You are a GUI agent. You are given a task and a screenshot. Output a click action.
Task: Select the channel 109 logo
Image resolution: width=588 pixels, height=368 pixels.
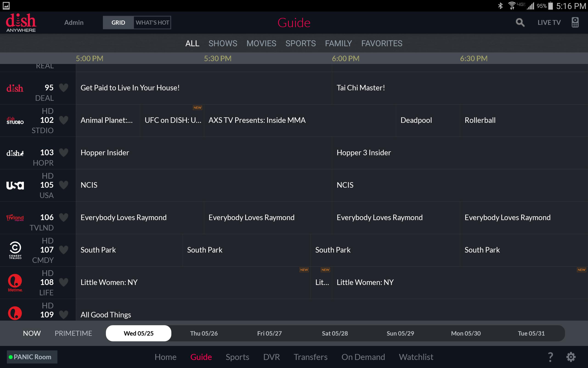(15, 313)
